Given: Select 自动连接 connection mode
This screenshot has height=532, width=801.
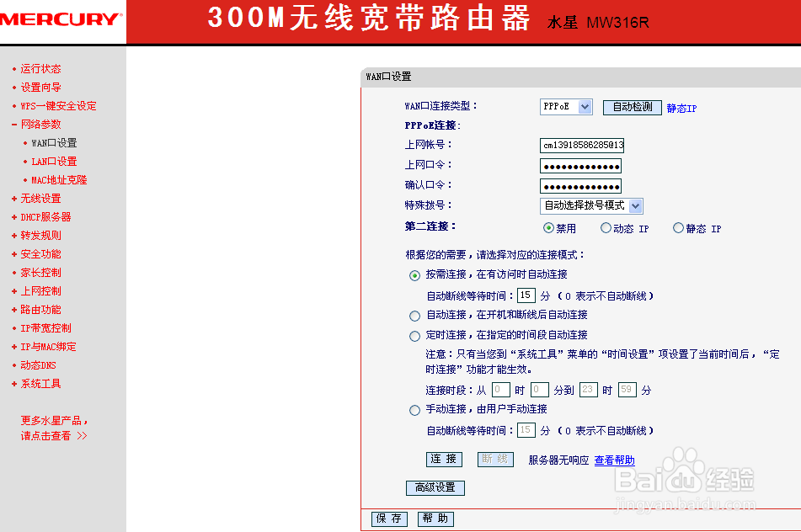Looking at the screenshot, I should pyautogui.click(x=414, y=316).
